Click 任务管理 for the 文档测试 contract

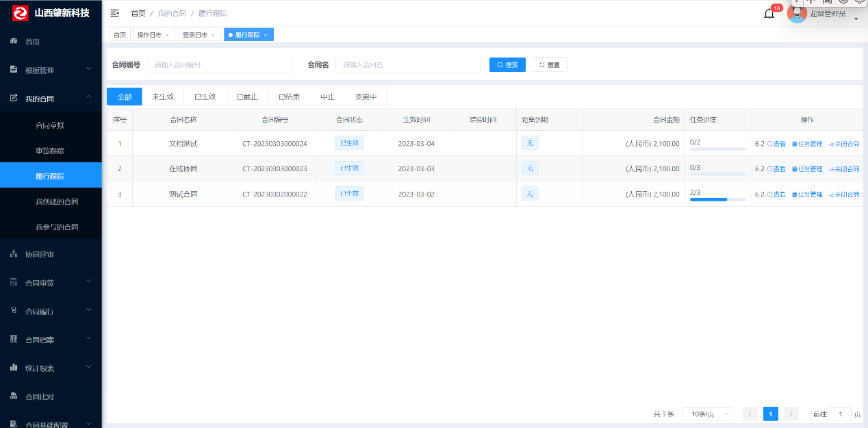(807, 144)
